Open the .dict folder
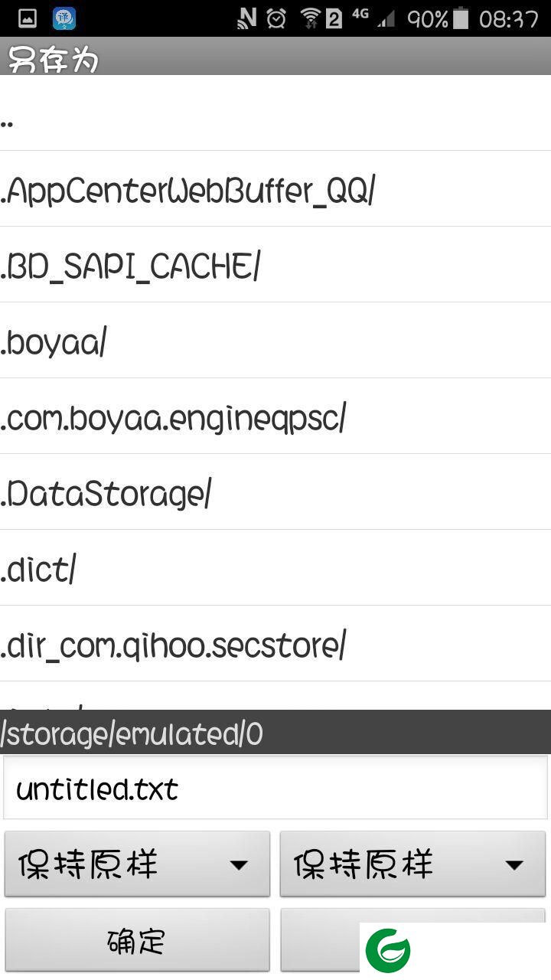 coord(275,567)
